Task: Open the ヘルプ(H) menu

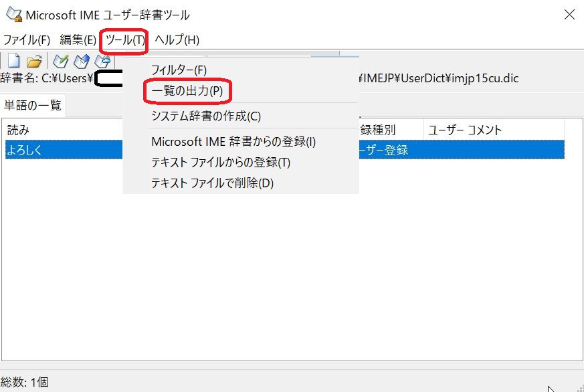Action: click(177, 39)
